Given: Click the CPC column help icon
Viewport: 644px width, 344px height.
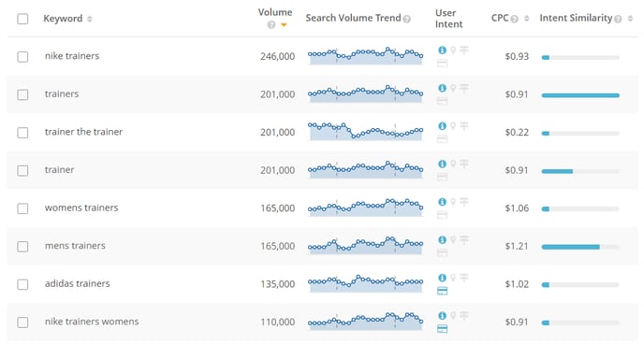Looking at the screenshot, I should pyautogui.click(x=514, y=19).
